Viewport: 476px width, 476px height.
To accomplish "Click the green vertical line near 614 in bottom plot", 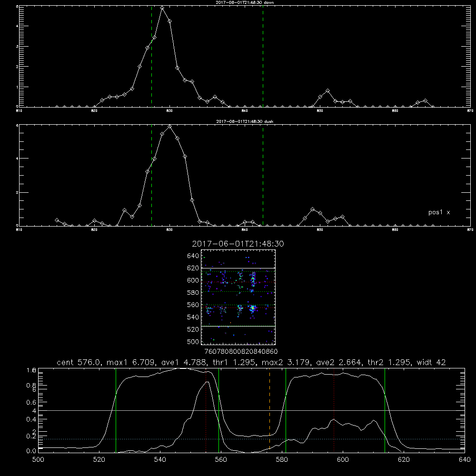I will pyautogui.click(x=385, y=410).
